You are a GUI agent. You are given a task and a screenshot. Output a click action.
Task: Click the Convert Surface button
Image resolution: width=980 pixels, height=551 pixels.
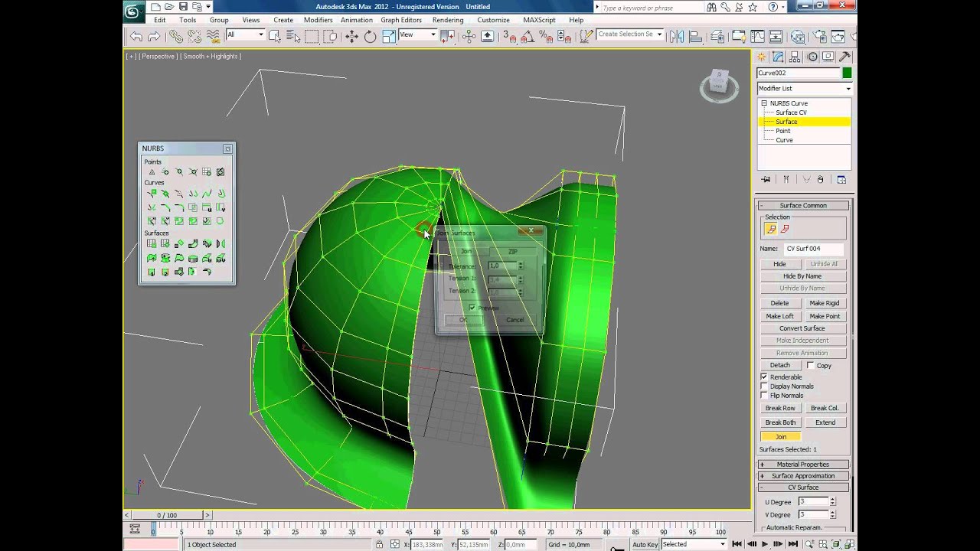(x=802, y=328)
